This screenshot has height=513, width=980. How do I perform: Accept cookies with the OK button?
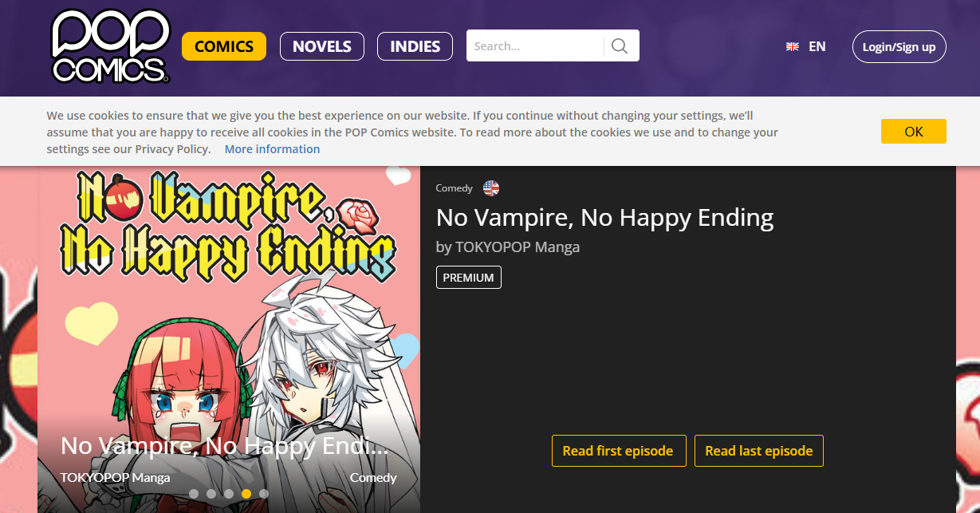[x=914, y=132]
